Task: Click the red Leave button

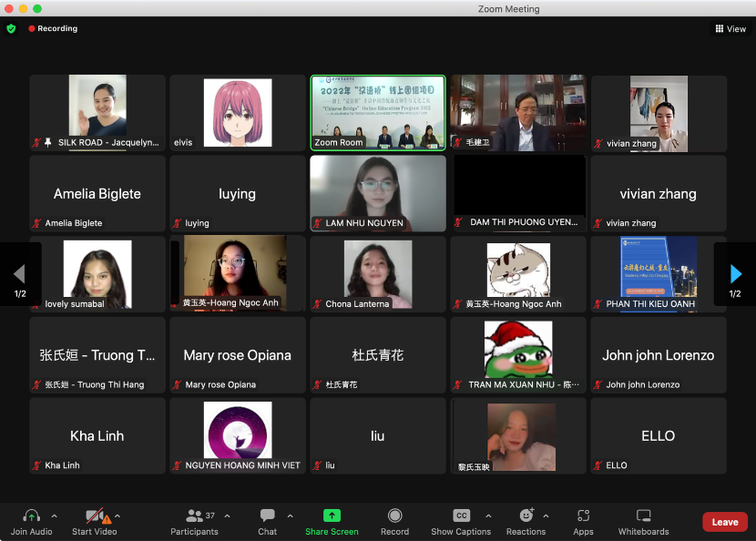Action: (x=724, y=522)
